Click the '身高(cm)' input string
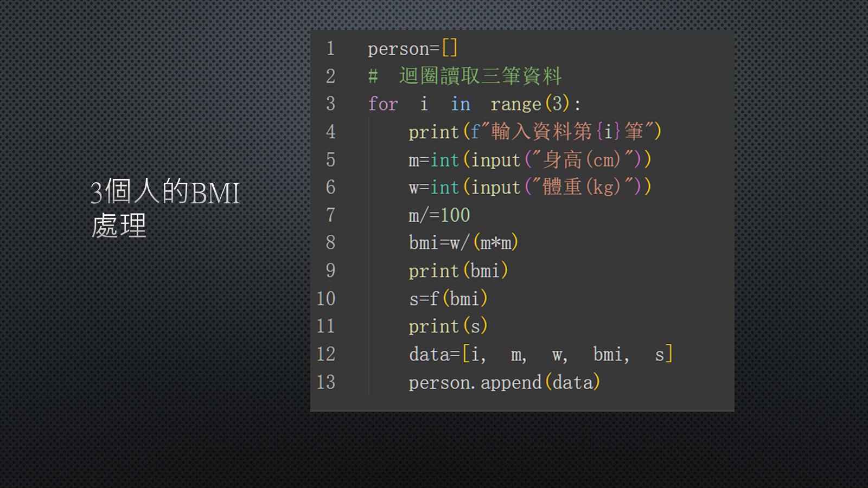Image resolution: width=868 pixels, height=488 pixels. click(x=581, y=160)
